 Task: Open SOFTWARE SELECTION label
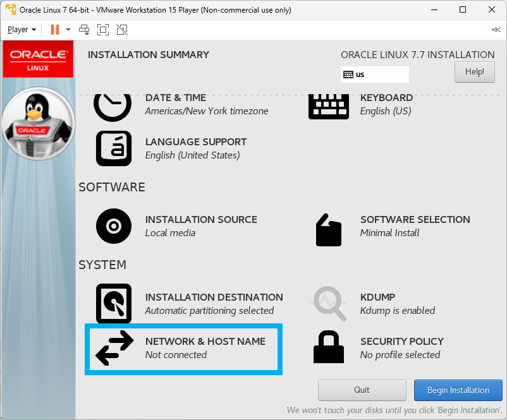(x=415, y=219)
